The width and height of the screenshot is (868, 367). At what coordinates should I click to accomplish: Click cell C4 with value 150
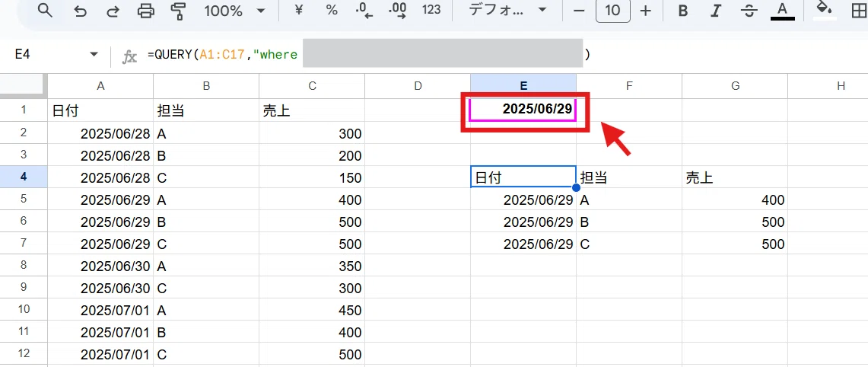[x=312, y=177]
